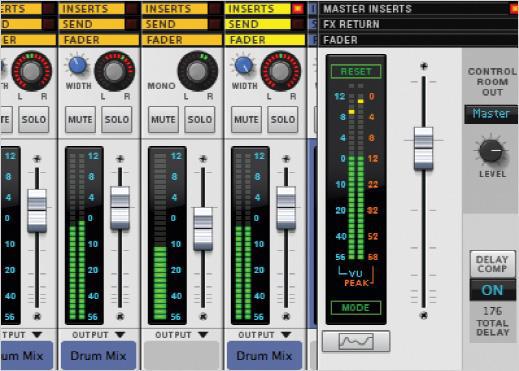Mute the second Drum Mix channel
This screenshot has height=371, width=519.
click(80, 120)
